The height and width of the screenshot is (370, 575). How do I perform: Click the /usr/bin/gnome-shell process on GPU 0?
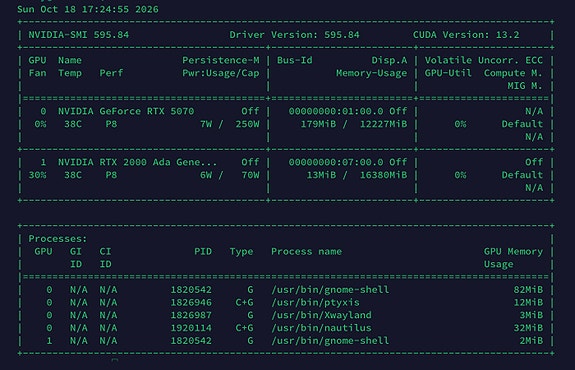click(330, 290)
